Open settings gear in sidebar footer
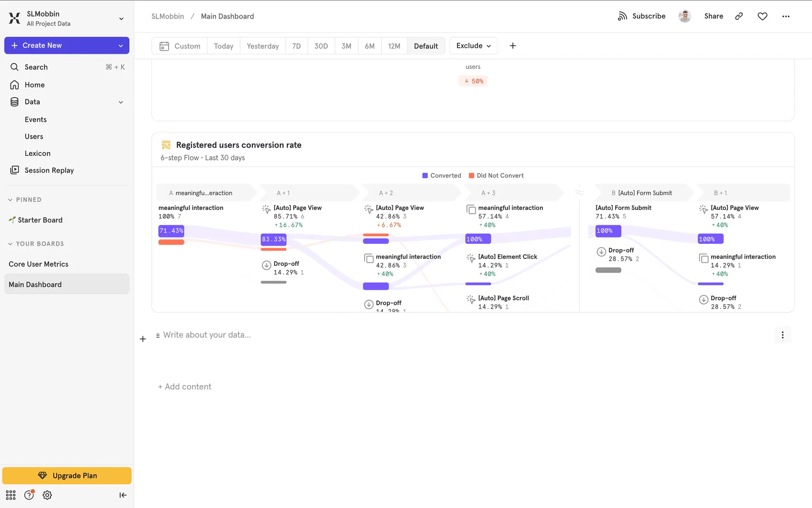812x508 pixels. click(x=47, y=495)
